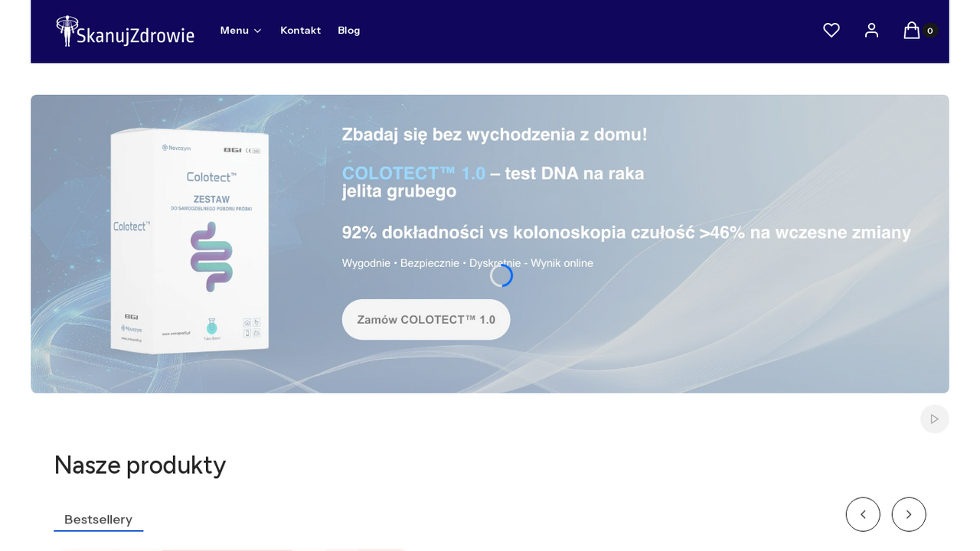The image size is (980, 551).
Task: Show previous products with left arrow
Action: pos(863,514)
